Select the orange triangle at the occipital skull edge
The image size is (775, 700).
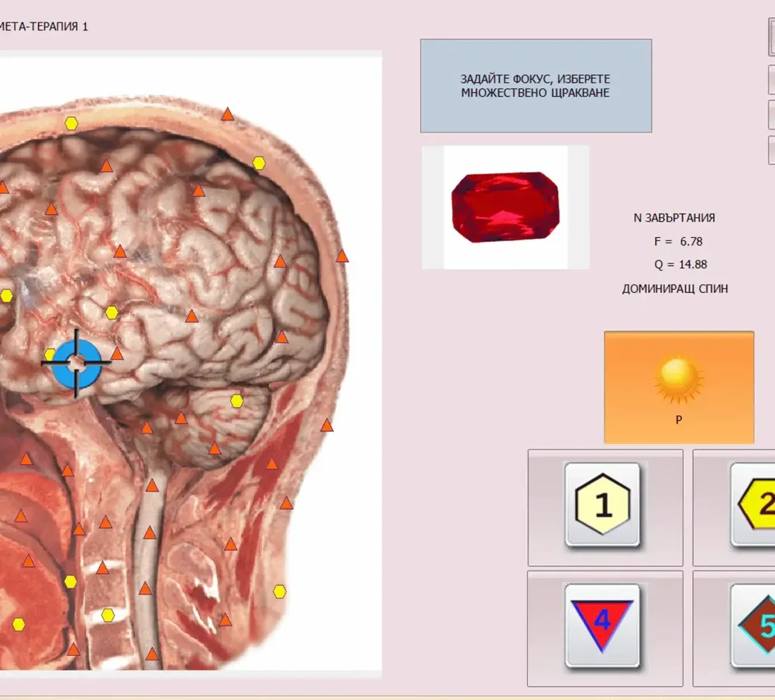coord(342,256)
